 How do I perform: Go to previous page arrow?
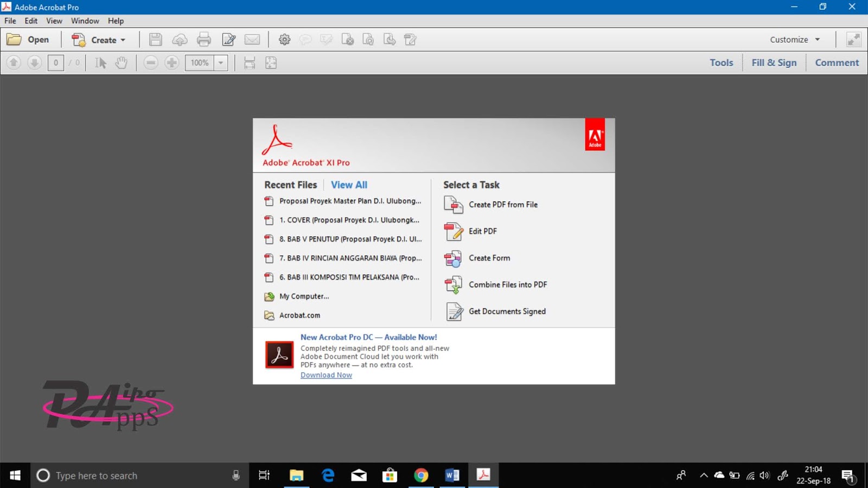tap(14, 63)
